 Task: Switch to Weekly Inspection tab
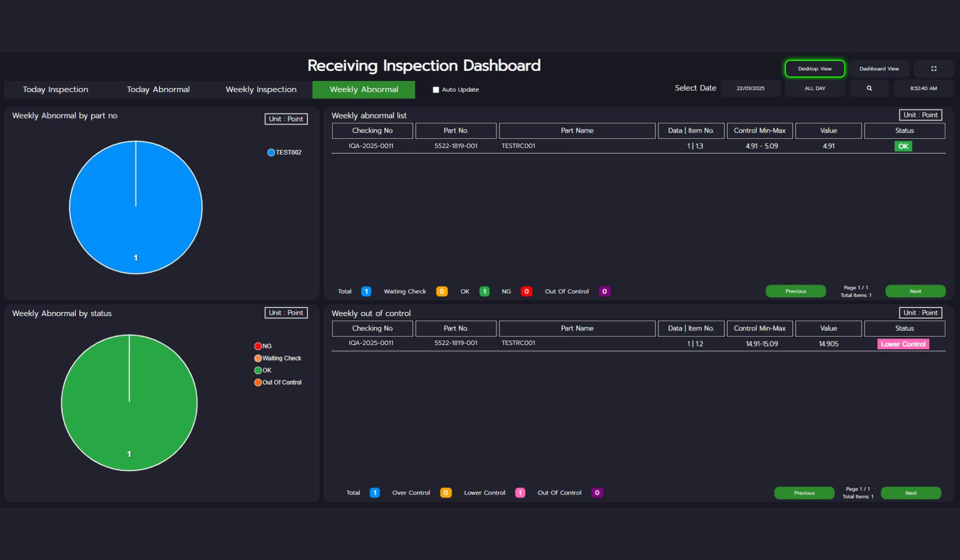tap(261, 89)
